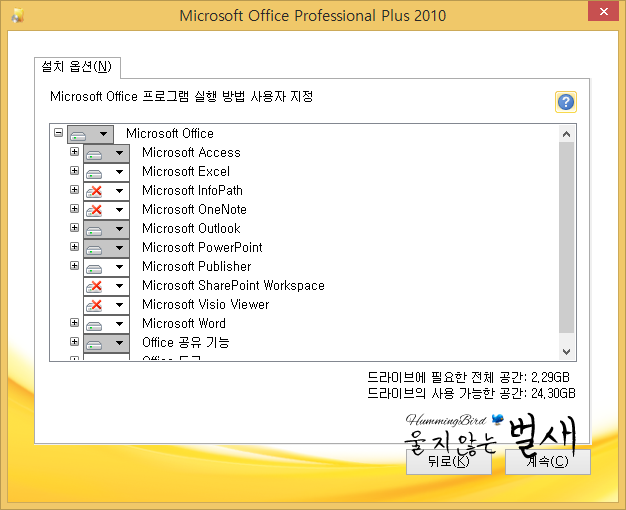Expand the Microsoft Word node
Screen dimensions: 626x510
click(74, 322)
